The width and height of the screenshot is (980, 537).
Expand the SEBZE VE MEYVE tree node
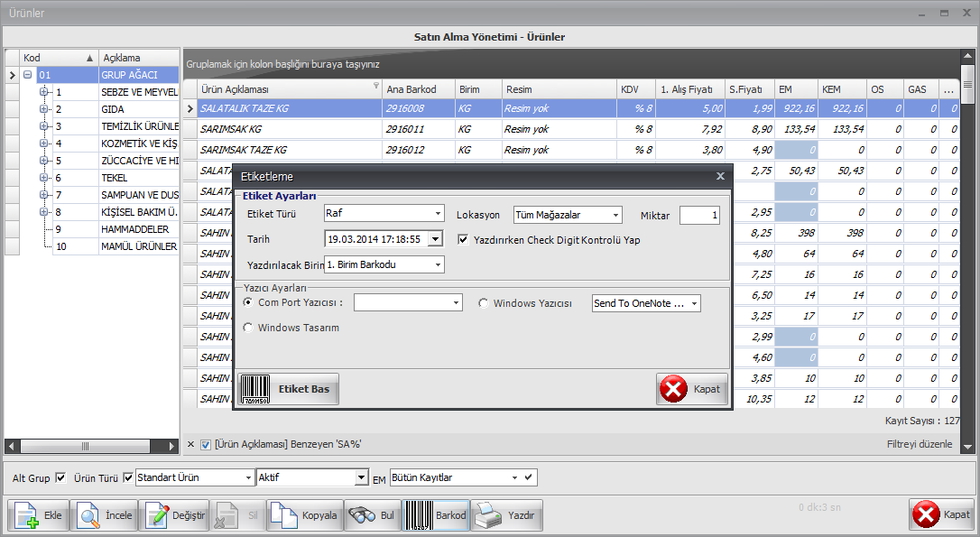tap(43, 92)
